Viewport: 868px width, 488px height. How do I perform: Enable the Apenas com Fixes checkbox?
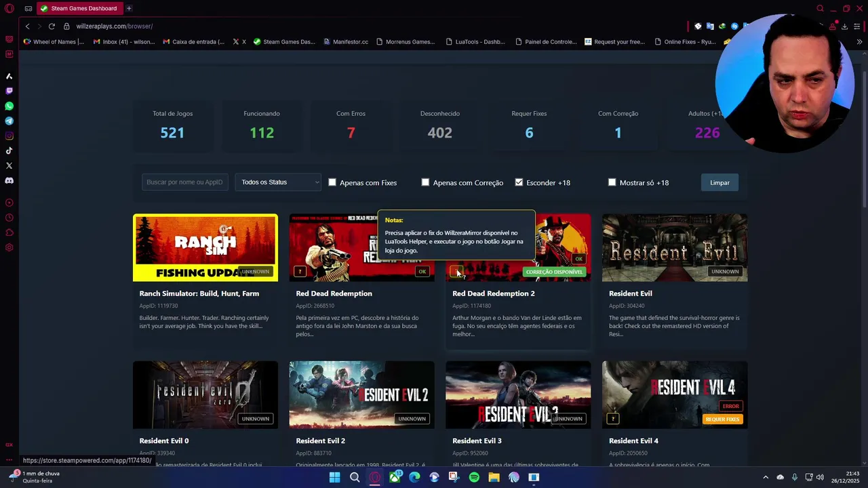(332, 182)
